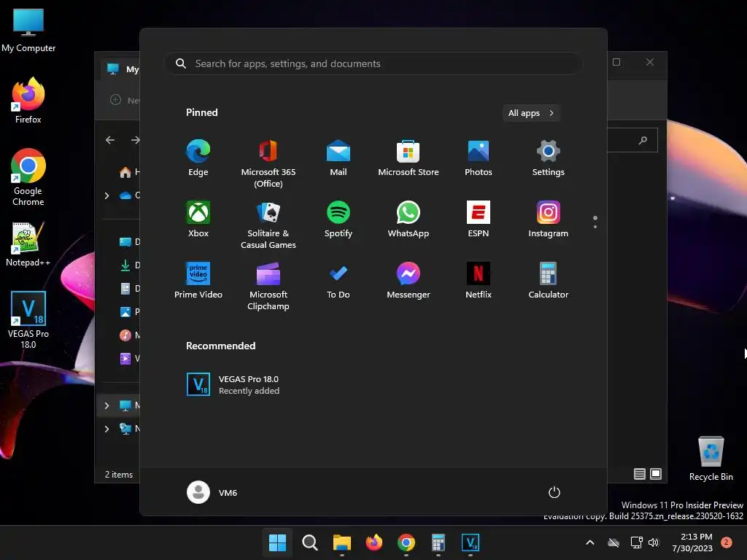
Task: Click the All apps button
Action: pos(531,113)
